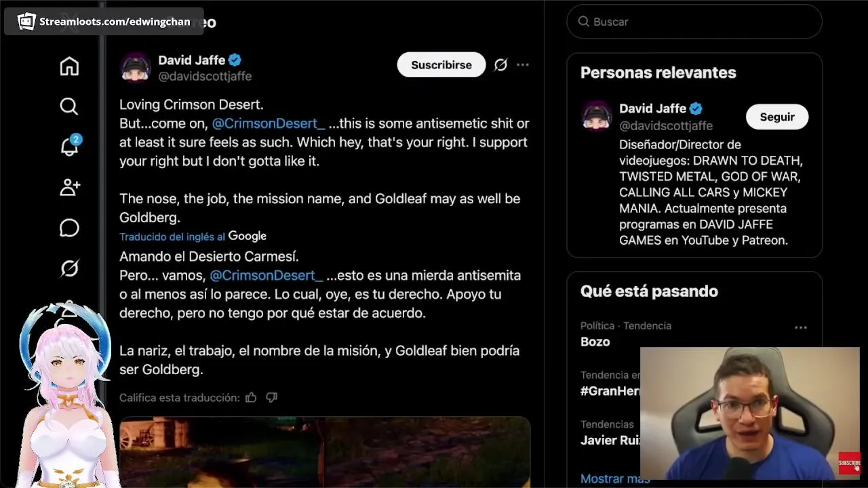
Task: Open David Jaffe name in post header
Action: click(x=192, y=60)
